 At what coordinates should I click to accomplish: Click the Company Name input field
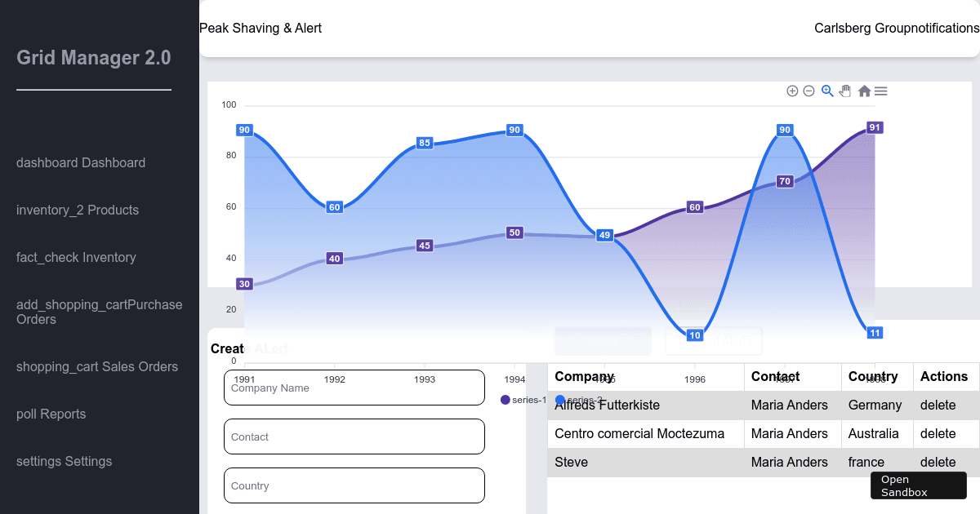pyautogui.click(x=354, y=388)
